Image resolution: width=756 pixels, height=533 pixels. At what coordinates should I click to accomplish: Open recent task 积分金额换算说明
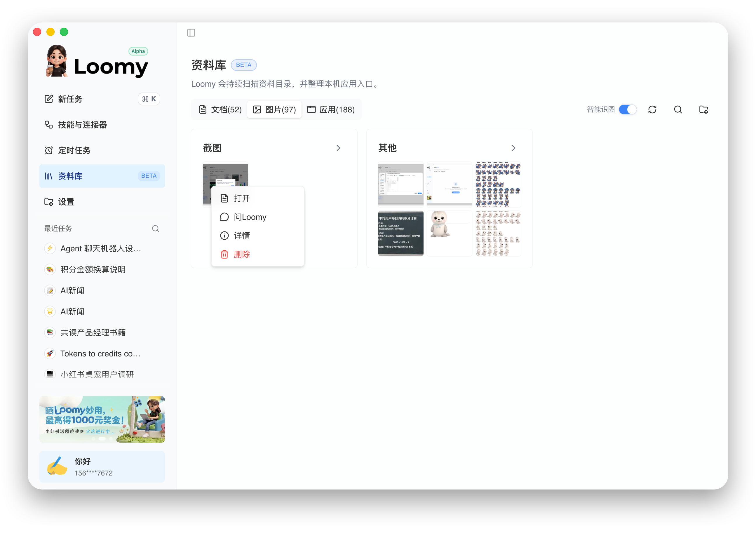click(x=102, y=269)
